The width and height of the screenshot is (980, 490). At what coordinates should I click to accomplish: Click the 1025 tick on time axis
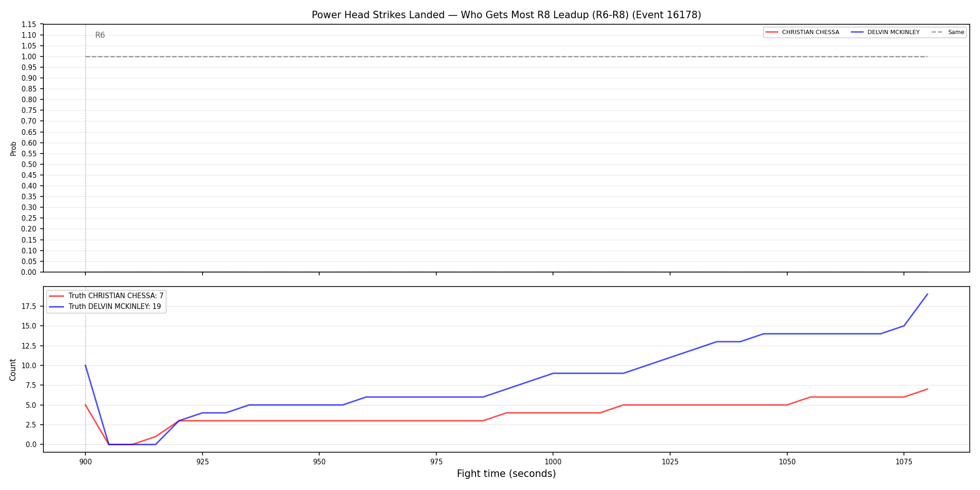pos(670,462)
